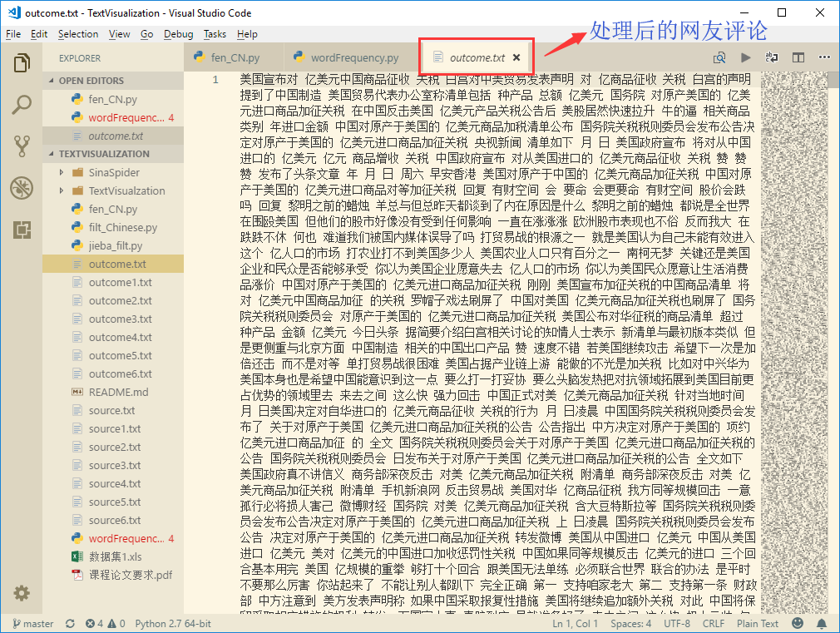Click the editor vertical scrollbar
Screen dimensions: 840x633
[833, 343]
